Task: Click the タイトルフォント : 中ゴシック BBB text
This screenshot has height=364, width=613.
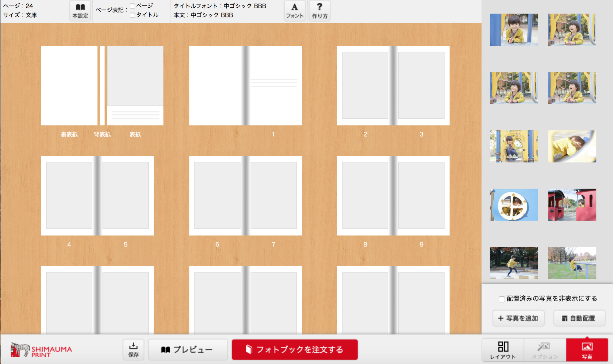Action: tap(220, 6)
